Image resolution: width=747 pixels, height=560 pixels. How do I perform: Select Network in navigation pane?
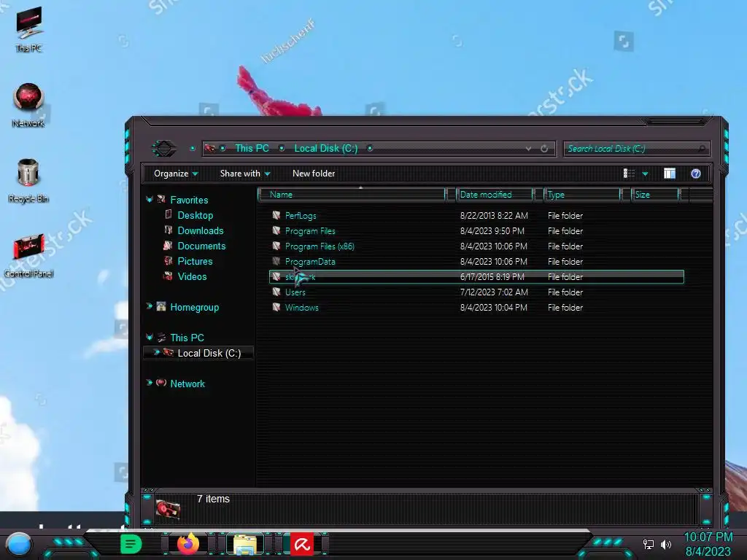187,384
